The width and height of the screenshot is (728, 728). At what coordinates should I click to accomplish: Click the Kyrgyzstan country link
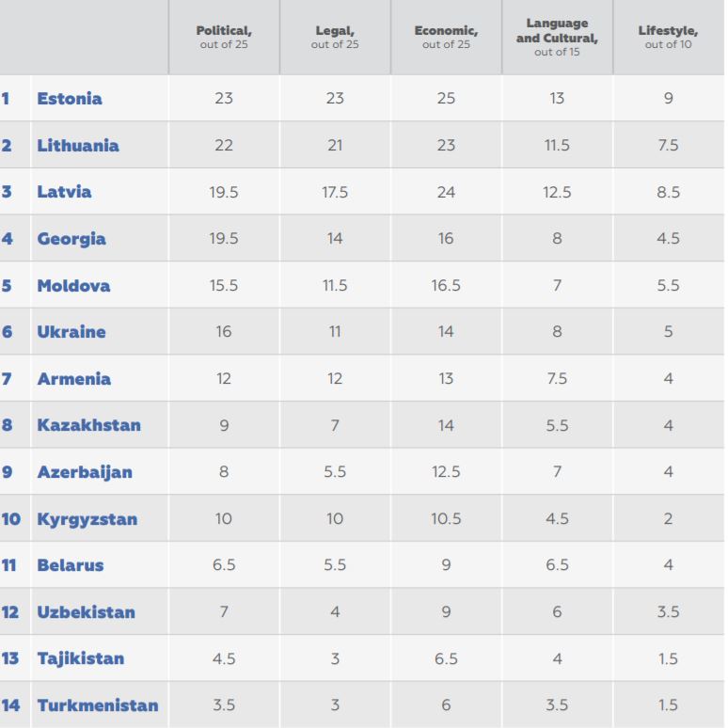pos(87,519)
